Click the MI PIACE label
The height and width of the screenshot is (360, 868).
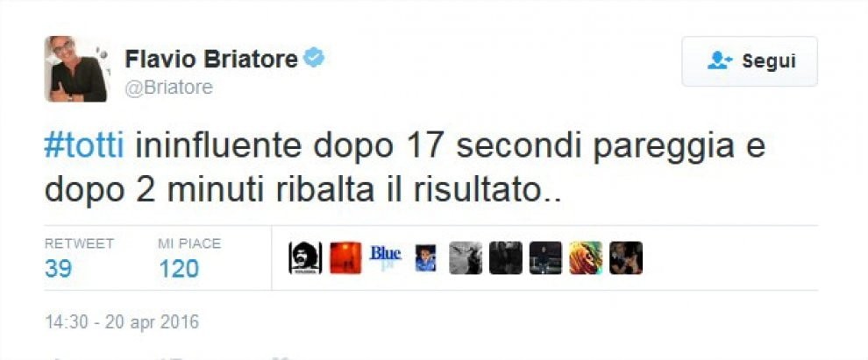click(x=189, y=244)
